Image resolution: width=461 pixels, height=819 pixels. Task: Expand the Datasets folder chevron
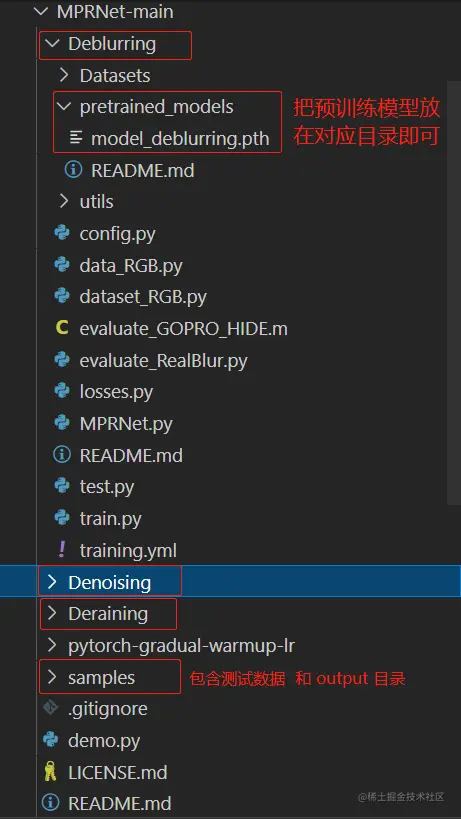64,76
